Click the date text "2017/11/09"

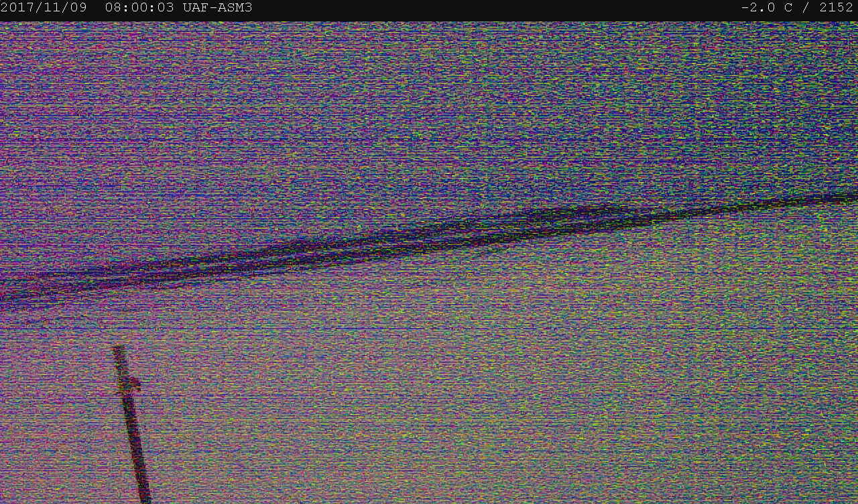[44, 8]
